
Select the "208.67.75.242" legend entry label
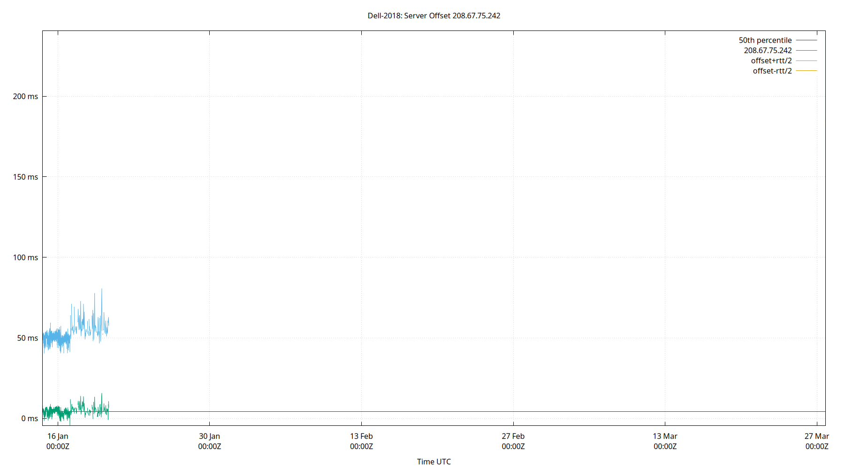(x=767, y=50)
